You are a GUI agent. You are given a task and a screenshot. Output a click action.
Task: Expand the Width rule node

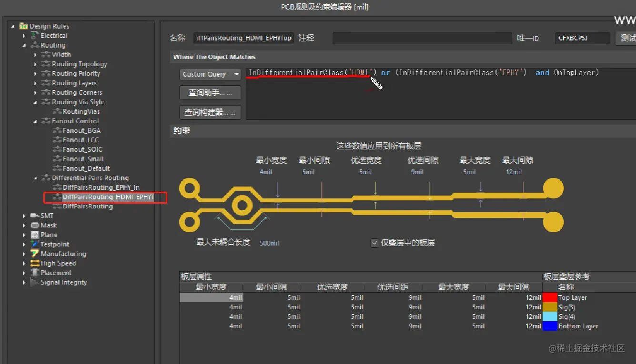(35, 55)
